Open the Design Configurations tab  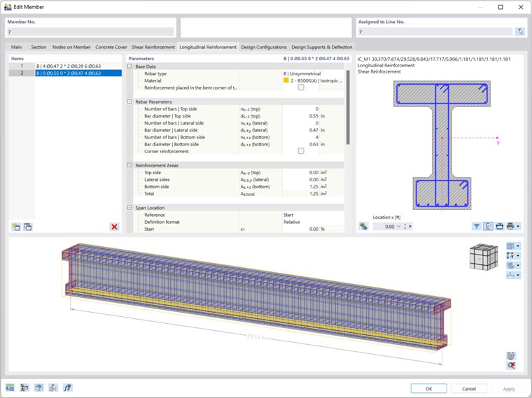tap(264, 47)
